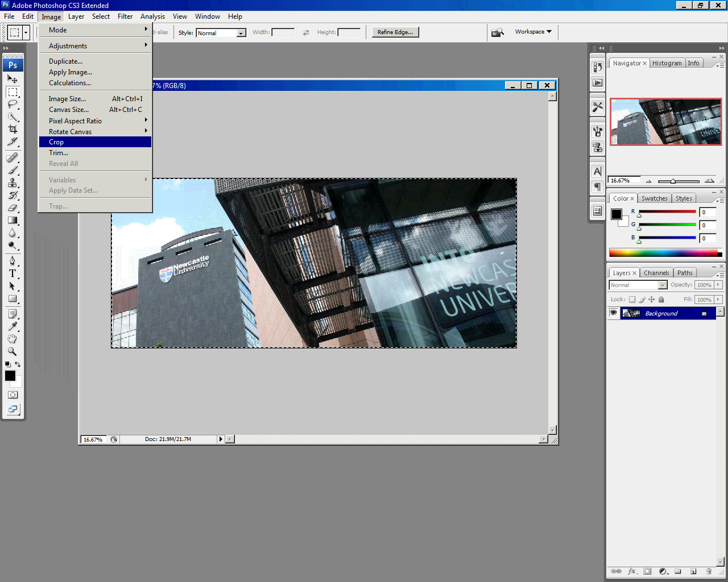Switch to the Channels tab
This screenshot has width=728, height=582.
pos(656,273)
